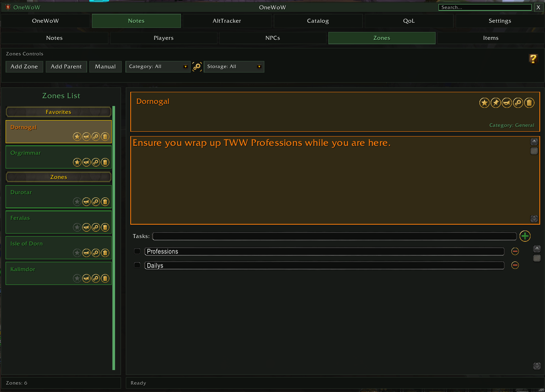Screen dimensions: 545x392
Task: Open the Storage: All dropdown
Action: [x=234, y=67]
